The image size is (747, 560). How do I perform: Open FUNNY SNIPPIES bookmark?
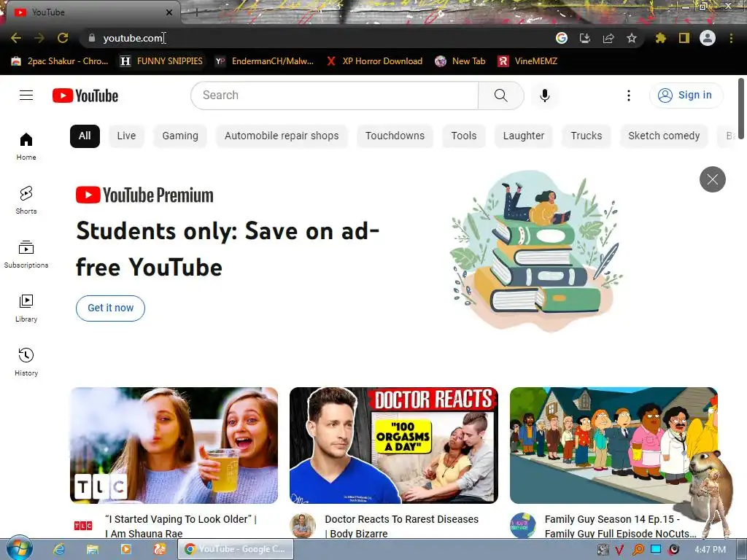(161, 61)
